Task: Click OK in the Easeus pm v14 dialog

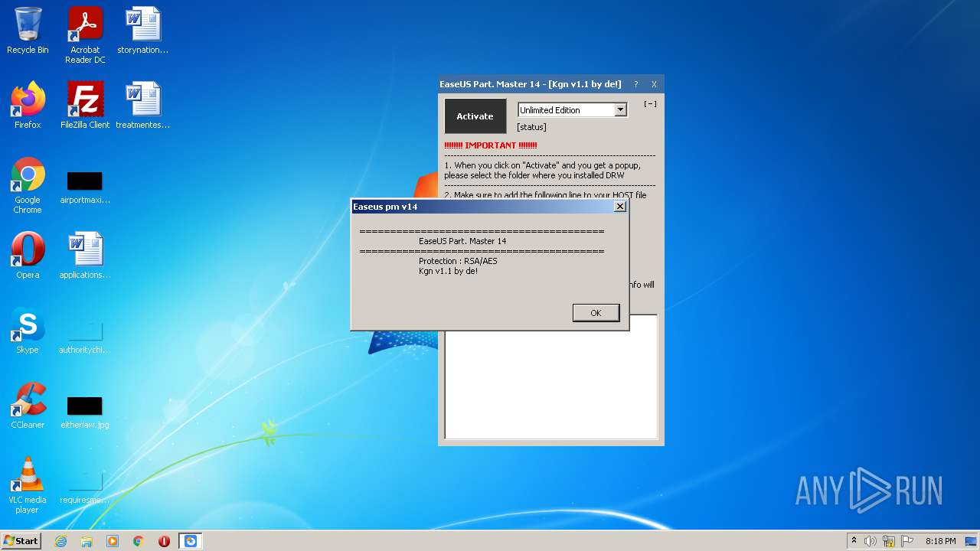Action: (596, 312)
